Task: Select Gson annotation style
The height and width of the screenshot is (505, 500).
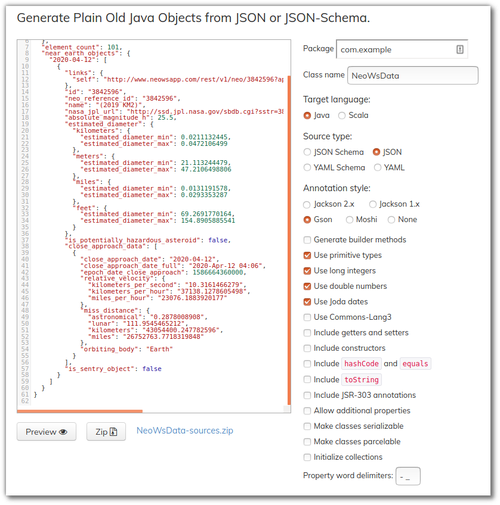Action: pyautogui.click(x=307, y=220)
